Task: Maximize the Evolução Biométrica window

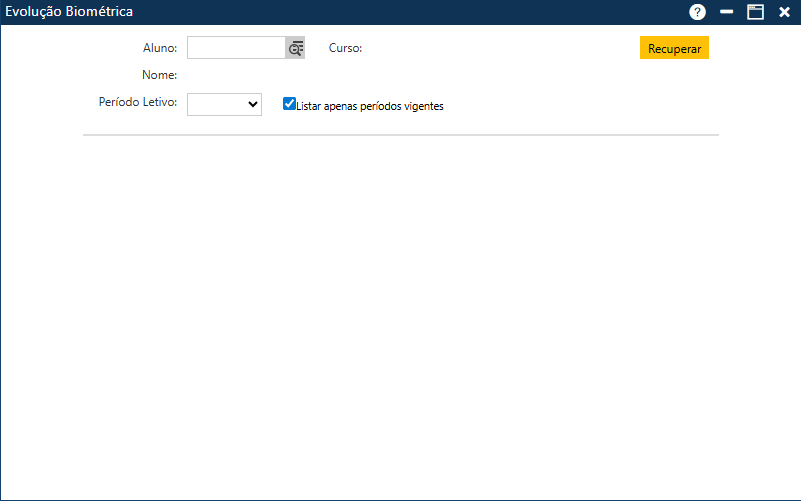Action: tap(755, 12)
